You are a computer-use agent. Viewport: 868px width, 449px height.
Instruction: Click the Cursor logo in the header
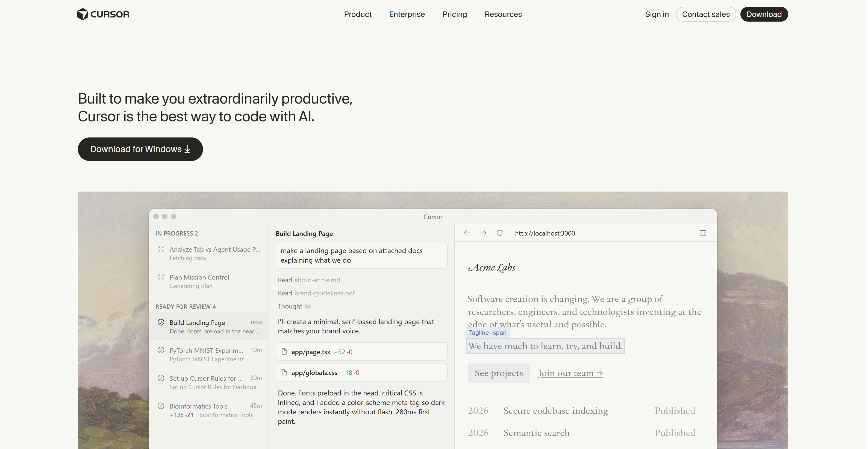point(103,14)
